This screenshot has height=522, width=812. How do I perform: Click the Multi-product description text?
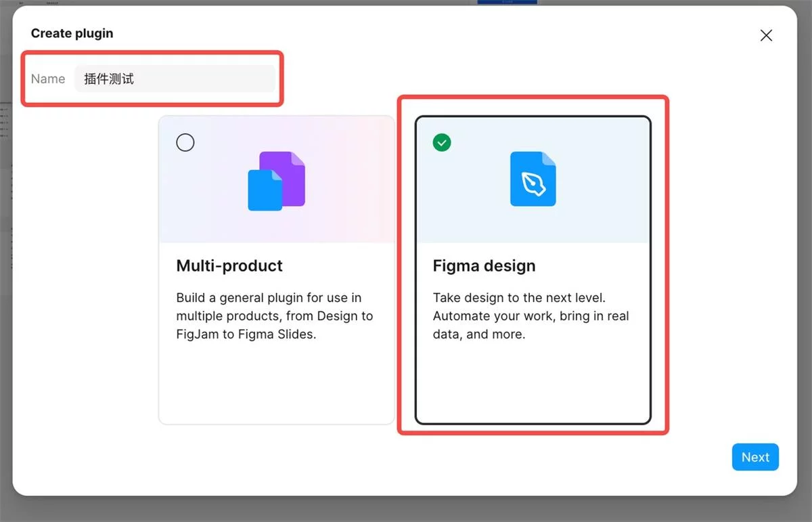(274, 316)
